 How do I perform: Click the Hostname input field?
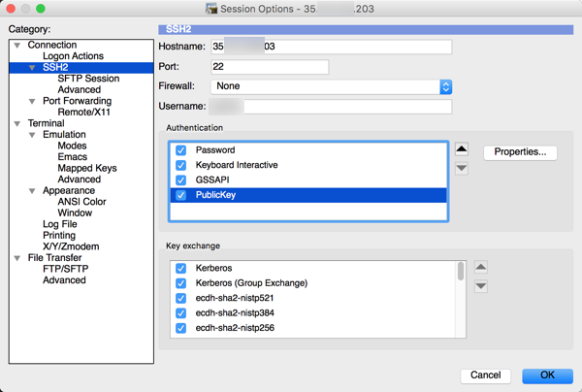331,47
